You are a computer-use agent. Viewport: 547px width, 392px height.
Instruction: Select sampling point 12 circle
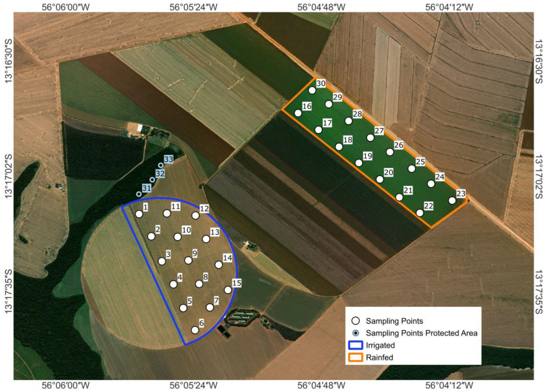(x=195, y=216)
